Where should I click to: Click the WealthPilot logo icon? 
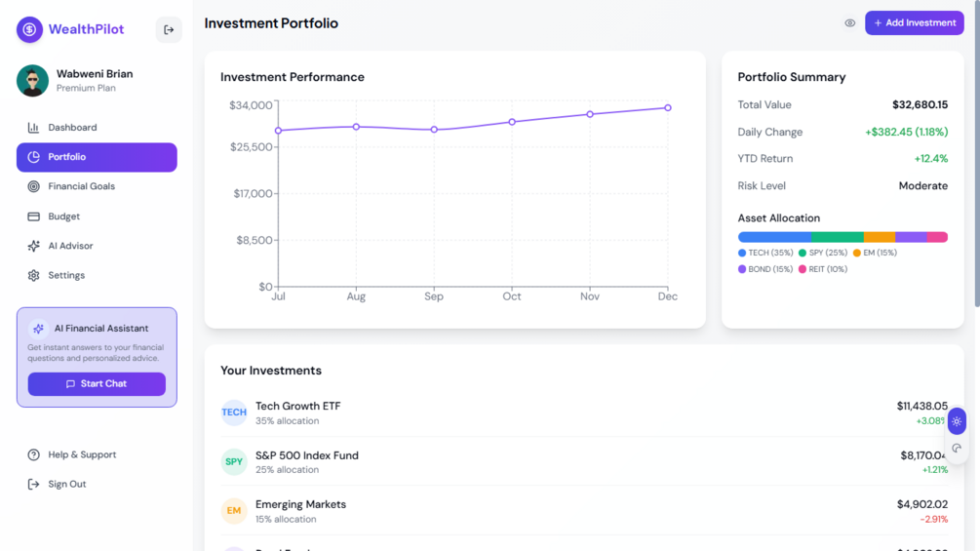point(30,29)
